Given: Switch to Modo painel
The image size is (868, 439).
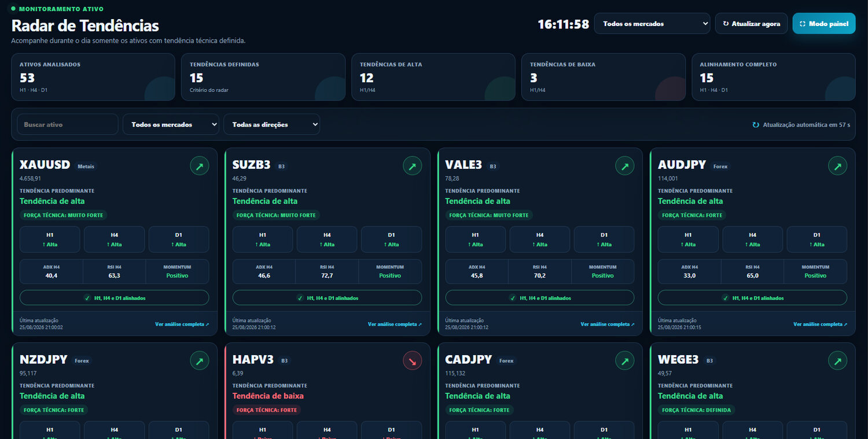Looking at the screenshot, I should tap(824, 24).
